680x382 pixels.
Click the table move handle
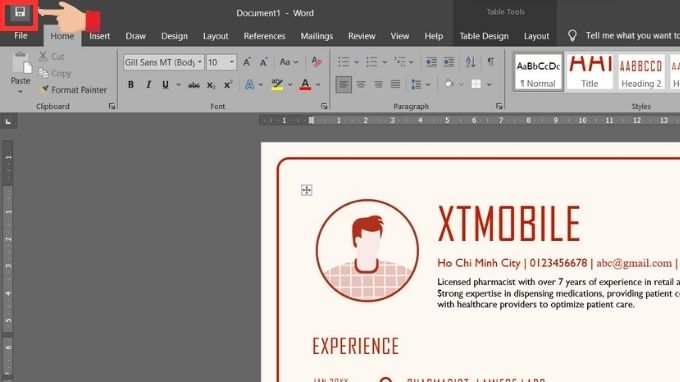(307, 190)
